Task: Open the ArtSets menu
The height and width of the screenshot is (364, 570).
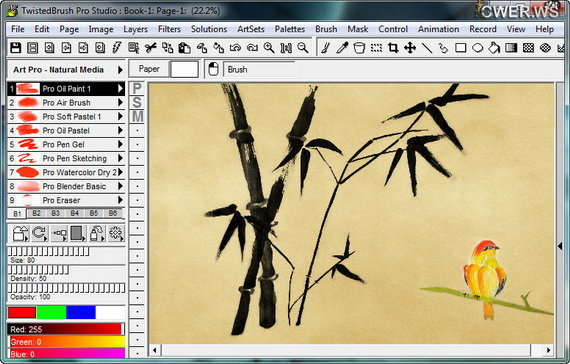Action: pos(251,29)
